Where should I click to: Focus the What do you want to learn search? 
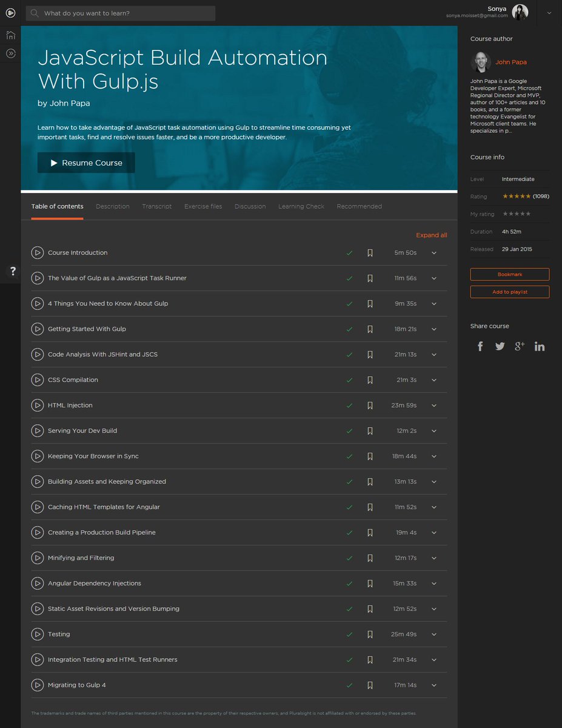[121, 13]
